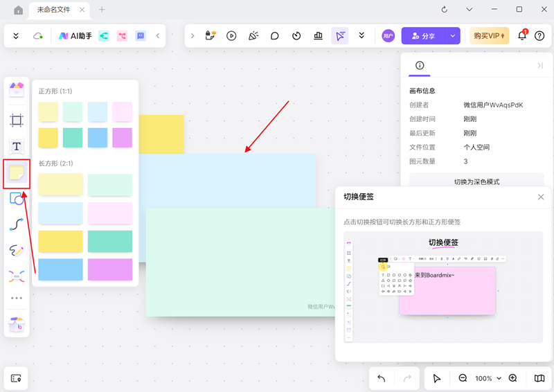Pick light yellow square sticky note
The height and width of the screenshot is (392, 554).
[48, 112]
